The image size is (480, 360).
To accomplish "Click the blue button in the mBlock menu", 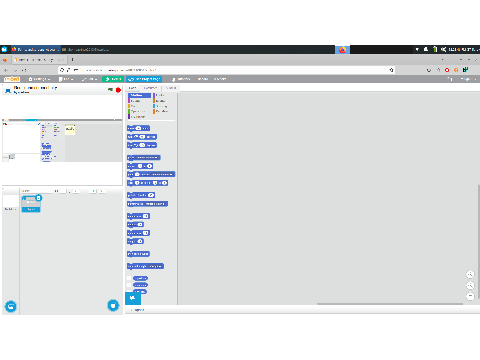I will pos(144,79).
